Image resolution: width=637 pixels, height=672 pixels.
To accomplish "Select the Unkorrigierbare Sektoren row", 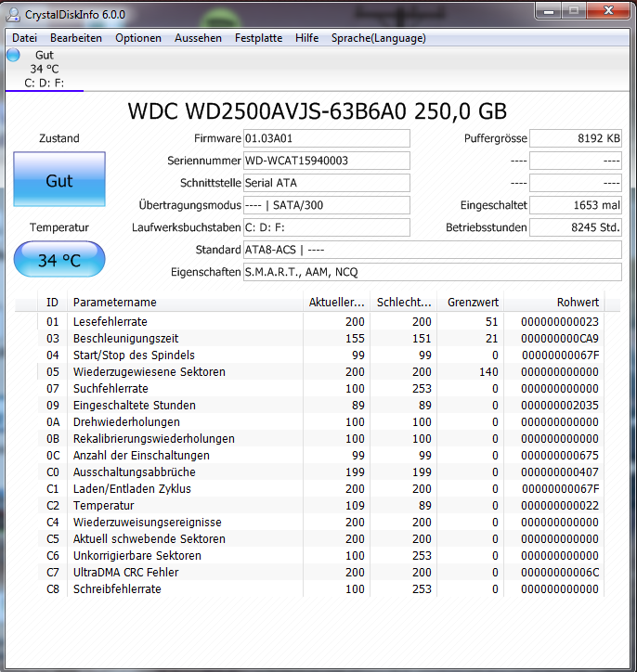I will (320, 555).
